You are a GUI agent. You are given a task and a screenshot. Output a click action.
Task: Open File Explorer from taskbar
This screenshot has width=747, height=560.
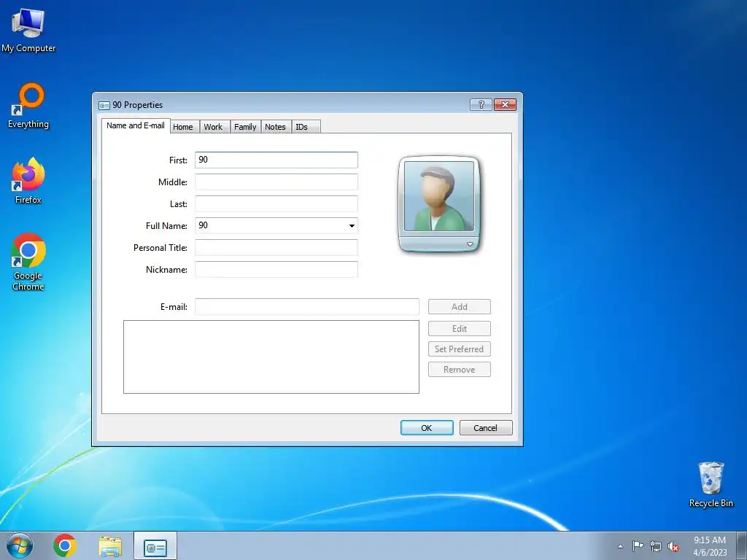pos(110,545)
